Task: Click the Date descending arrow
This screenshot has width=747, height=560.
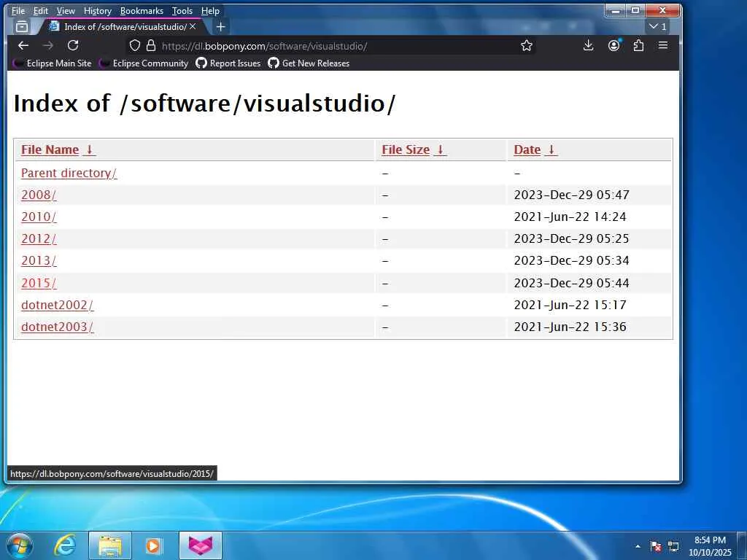Action: (551, 149)
